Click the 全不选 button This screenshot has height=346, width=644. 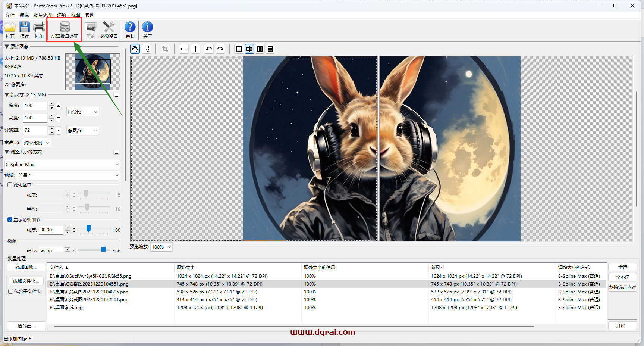623,277
